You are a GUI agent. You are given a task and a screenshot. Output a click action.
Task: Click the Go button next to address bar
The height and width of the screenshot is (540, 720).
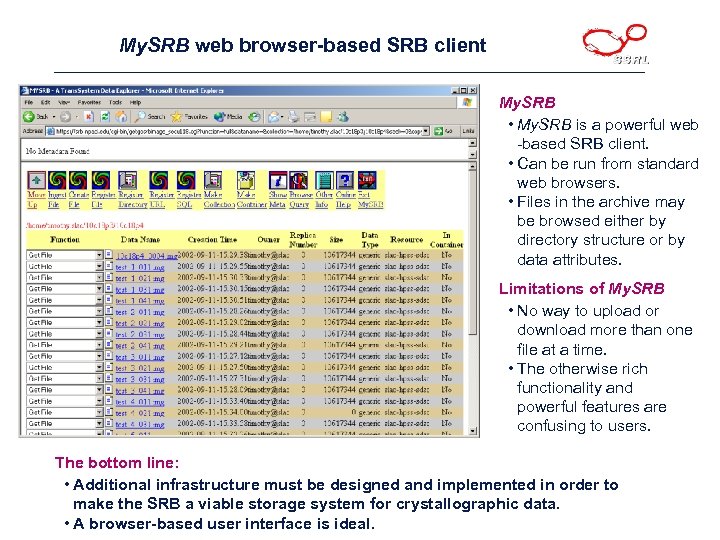444,131
